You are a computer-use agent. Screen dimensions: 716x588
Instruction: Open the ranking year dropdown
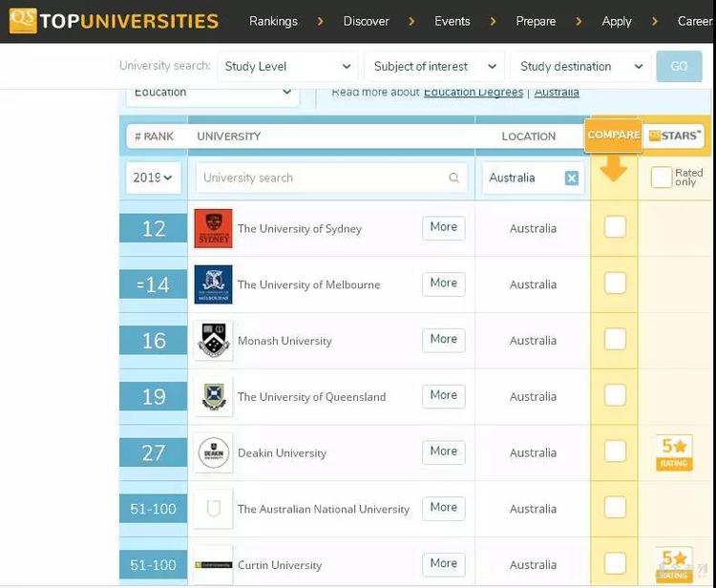point(153,178)
